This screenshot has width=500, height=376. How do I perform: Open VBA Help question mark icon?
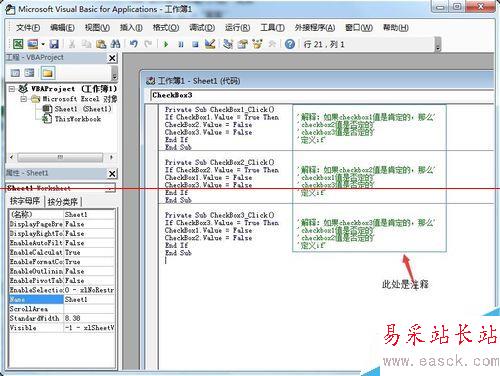point(290,44)
